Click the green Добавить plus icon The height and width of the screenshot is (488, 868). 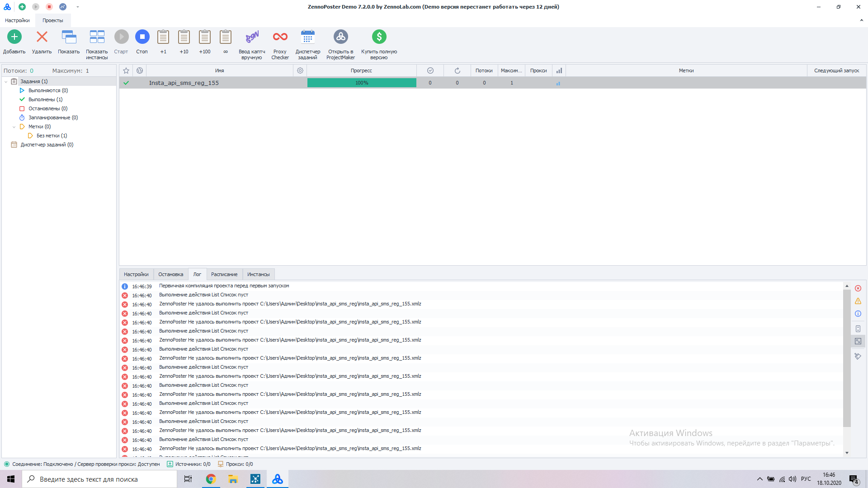click(x=14, y=37)
